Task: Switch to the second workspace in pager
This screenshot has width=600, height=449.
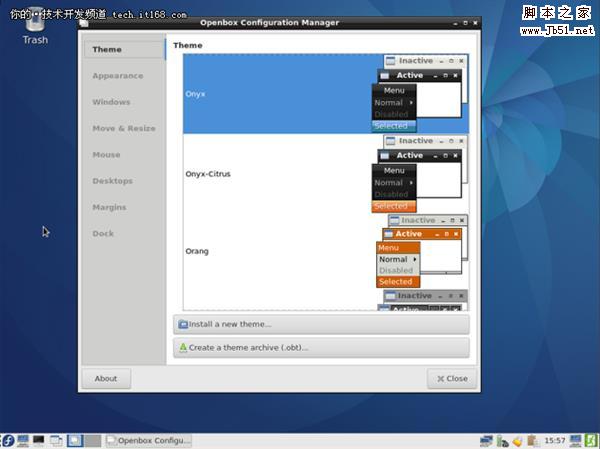Action: 93,441
